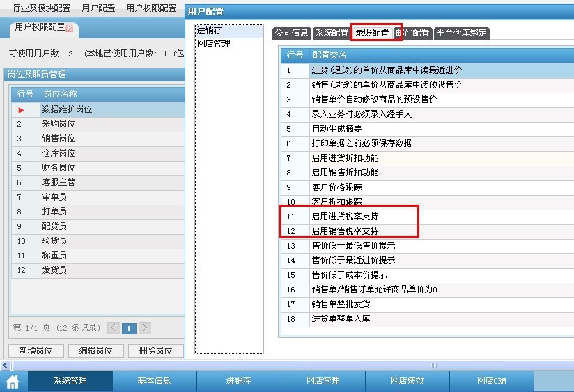This screenshot has height=392, width=574.
Task: Switch to 平台仓库绑定 tab
Action: point(462,33)
